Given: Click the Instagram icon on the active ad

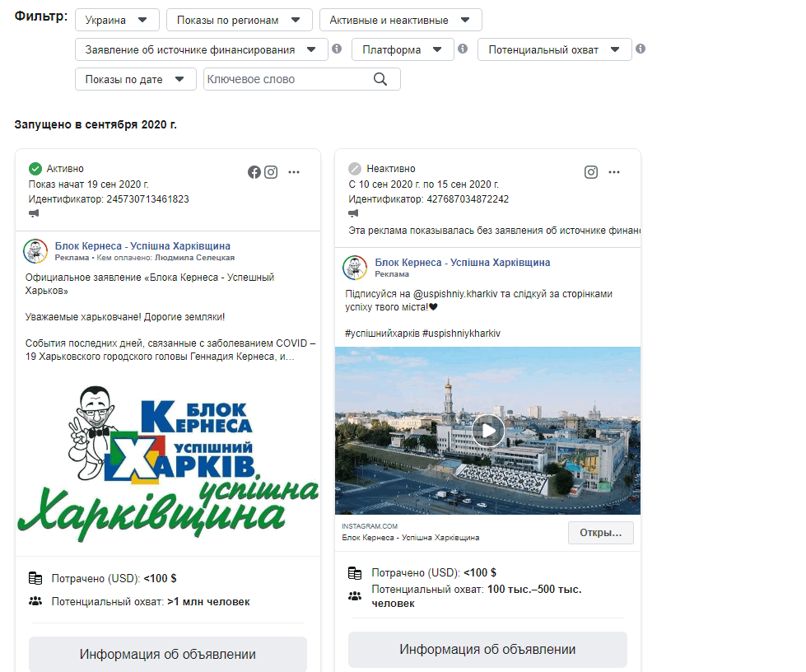Looking at the screenshot, I should [x=271, y=172].
